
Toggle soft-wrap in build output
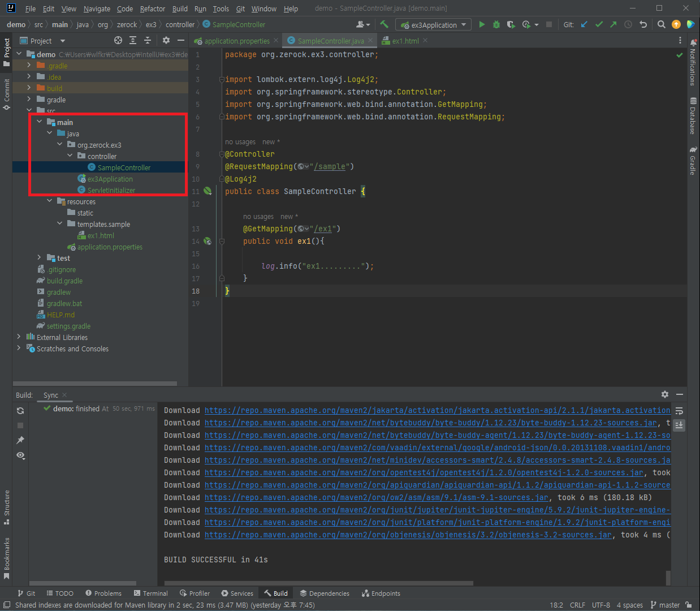pos(679,411)
